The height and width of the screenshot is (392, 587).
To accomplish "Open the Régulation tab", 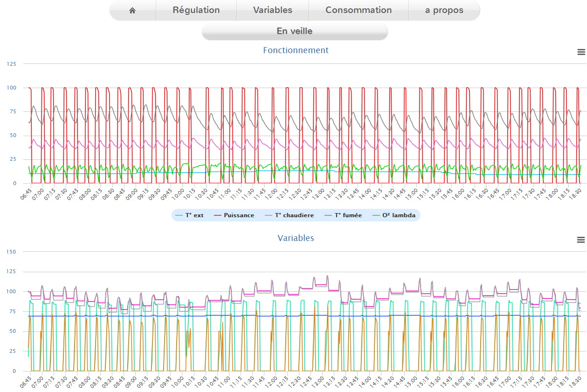I will [196, 10].
